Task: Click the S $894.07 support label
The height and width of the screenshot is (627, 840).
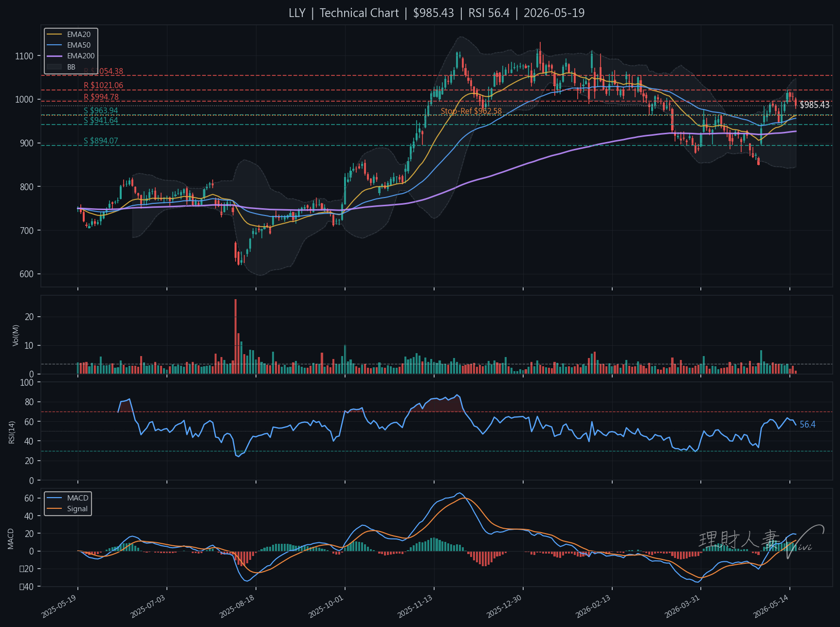Action: [101, 141]
